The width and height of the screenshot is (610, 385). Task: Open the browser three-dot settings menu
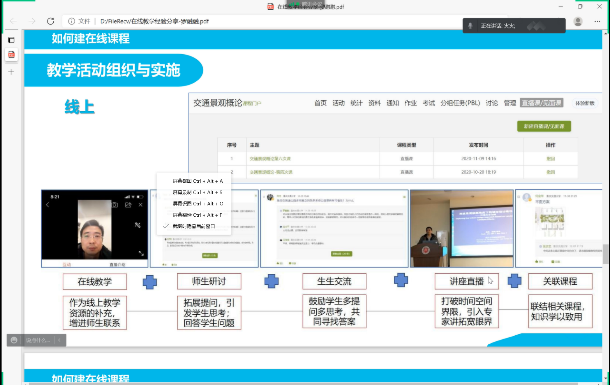[597, 21]
